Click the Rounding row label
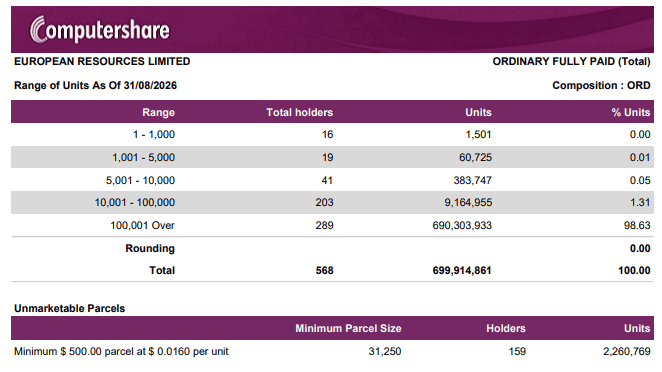 pyautogui.click(x=150, y=248)
